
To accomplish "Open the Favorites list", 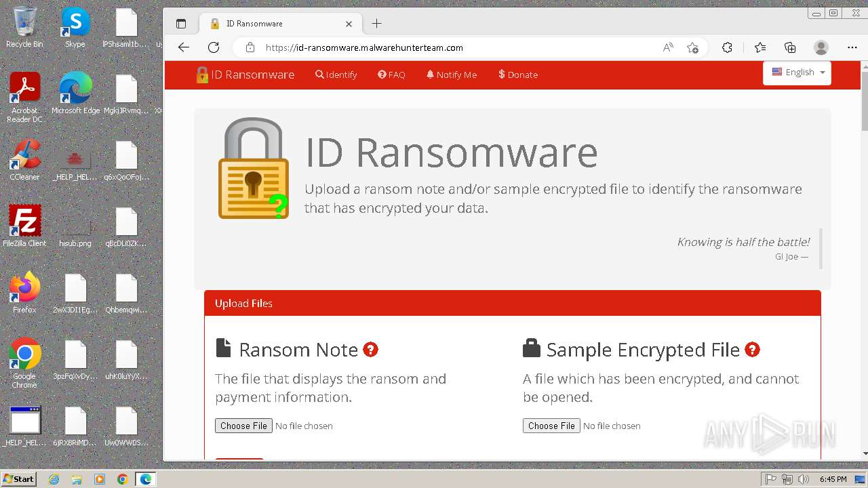I will pos(760,47).
